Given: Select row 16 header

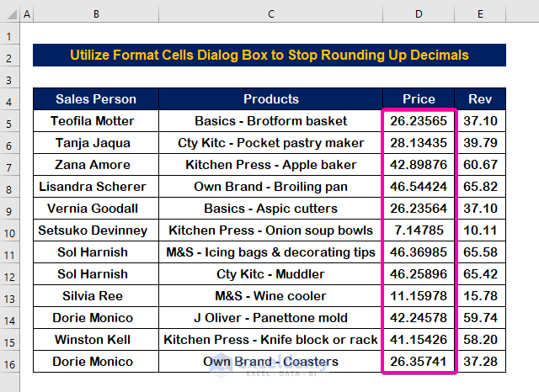Looking at the screenshot, I should click(8, 362).
